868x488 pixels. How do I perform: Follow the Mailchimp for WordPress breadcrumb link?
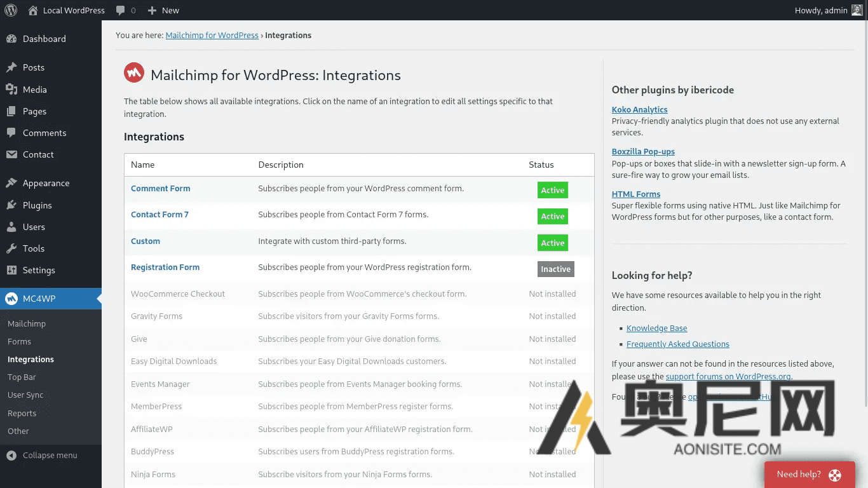[x=212, y=36]
